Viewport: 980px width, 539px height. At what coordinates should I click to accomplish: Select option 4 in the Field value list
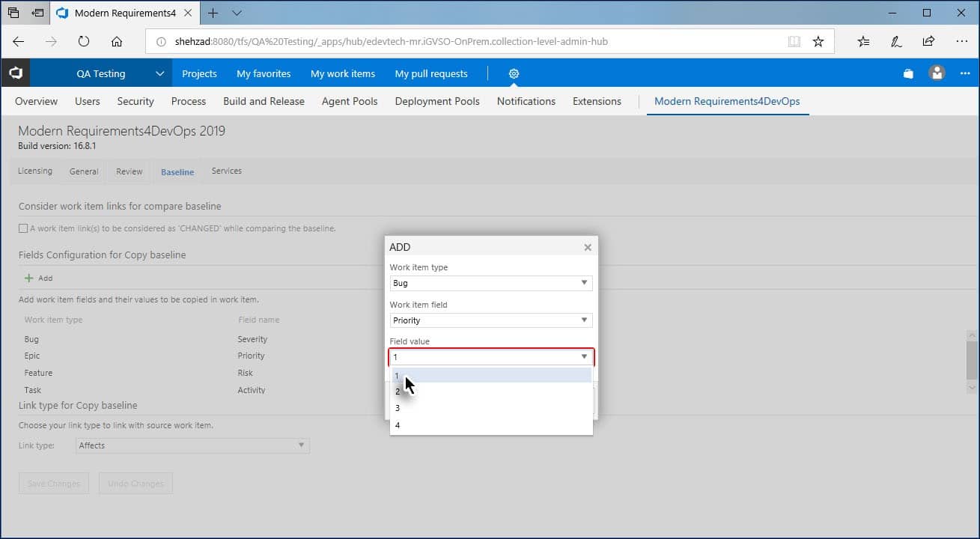point(491,425)
